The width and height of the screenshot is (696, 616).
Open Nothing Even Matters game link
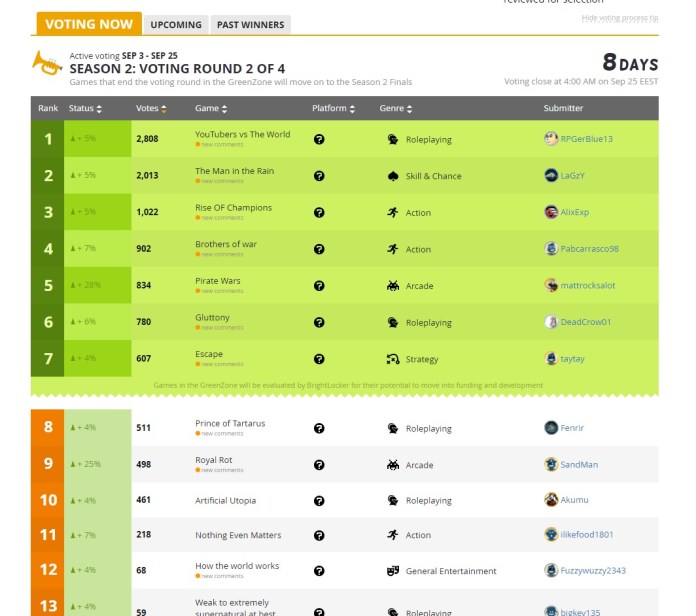pos(238,535)
